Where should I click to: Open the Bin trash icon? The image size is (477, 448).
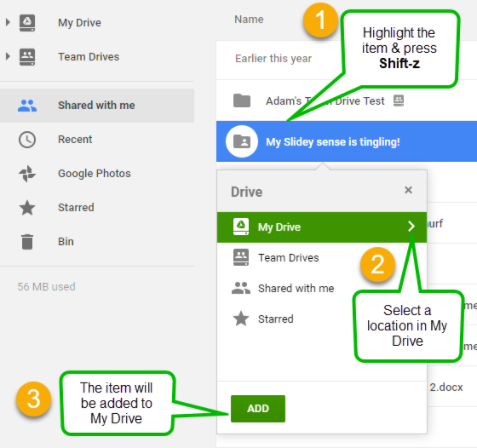pos(27,241)
